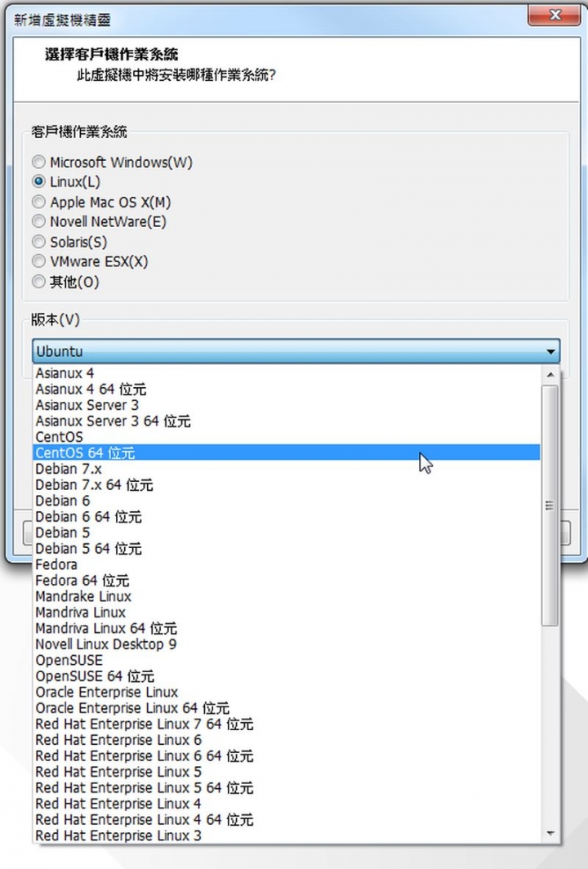
Task: Pick the 32-bit CentOS entry
Action: [287, 437]
